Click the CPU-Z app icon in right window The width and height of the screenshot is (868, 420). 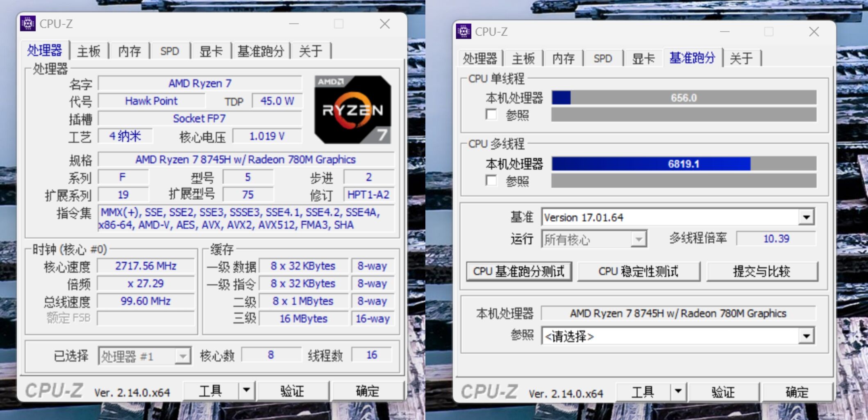click(x=464, y=32)
